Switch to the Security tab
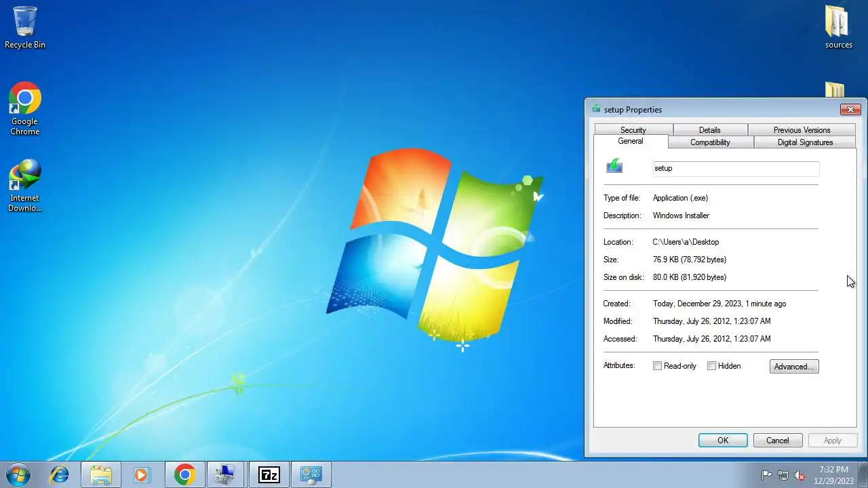Screen dimensions: 868x488 pos(633,130)
